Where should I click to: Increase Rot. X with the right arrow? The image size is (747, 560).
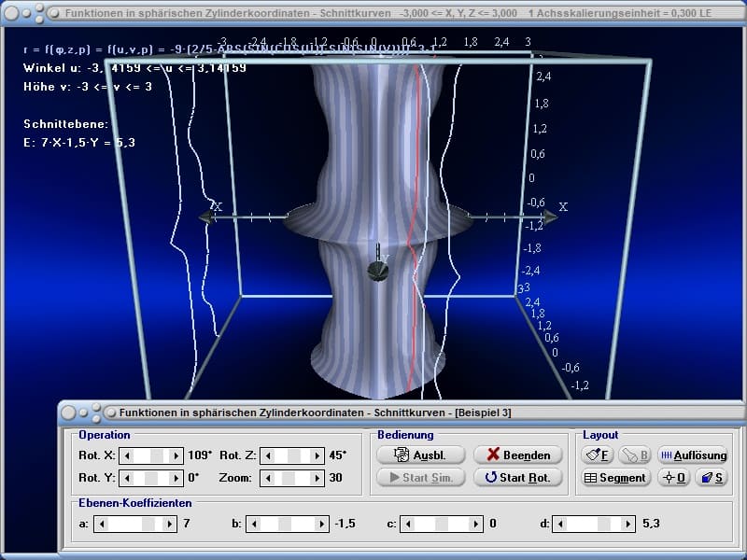point(176,455)
